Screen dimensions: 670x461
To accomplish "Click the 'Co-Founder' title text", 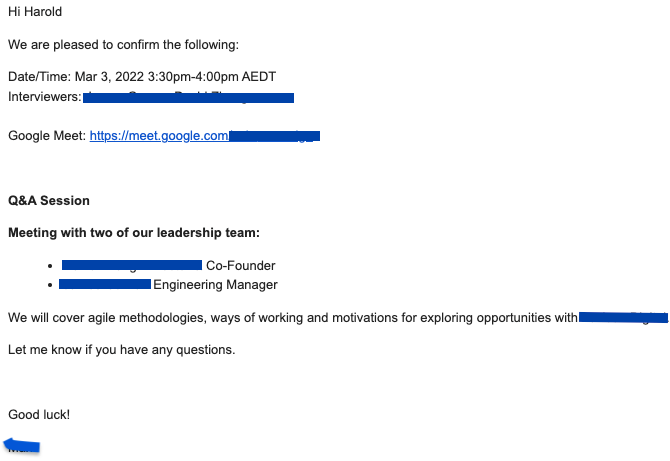I will tap(241, 266).
